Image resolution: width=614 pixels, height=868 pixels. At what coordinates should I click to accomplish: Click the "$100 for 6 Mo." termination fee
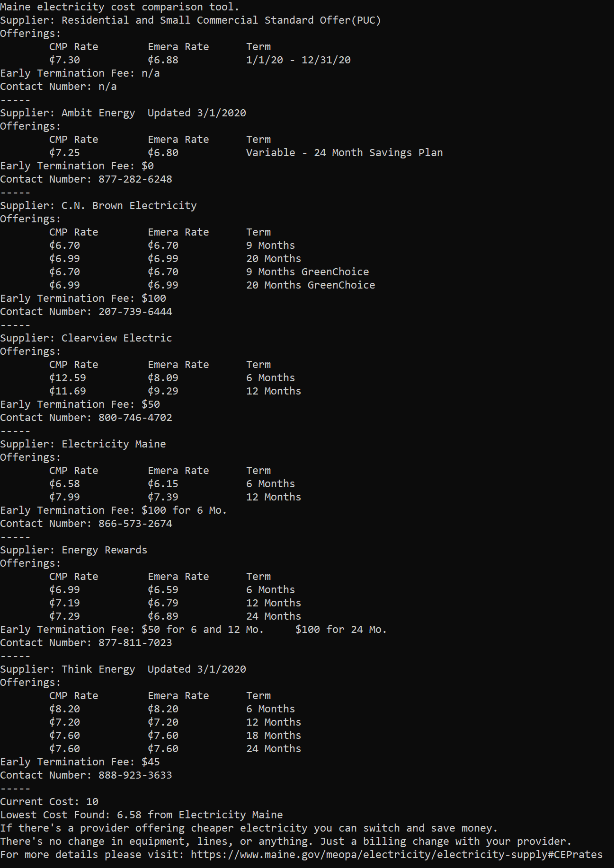184,510
